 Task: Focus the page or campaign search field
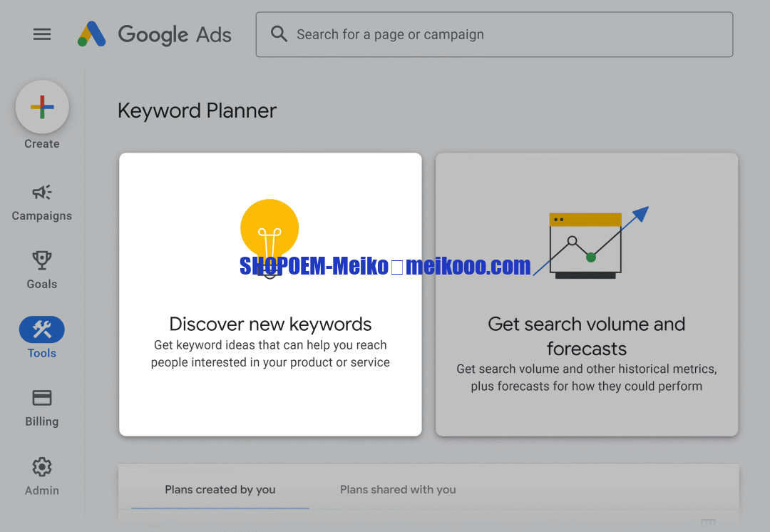pyautogui.click(x=499, y=34)
